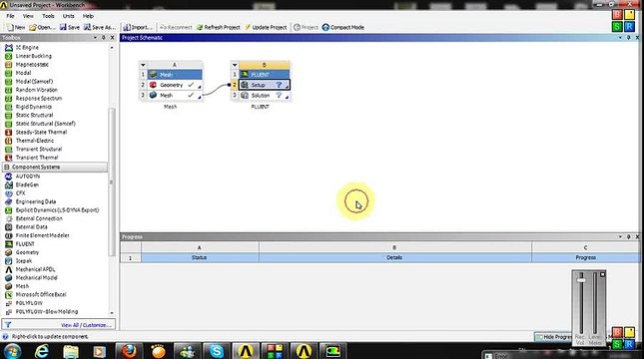Open the Units menu
Image resolution: width=644 pixels, height=359 pixels.
coord(68,16)
